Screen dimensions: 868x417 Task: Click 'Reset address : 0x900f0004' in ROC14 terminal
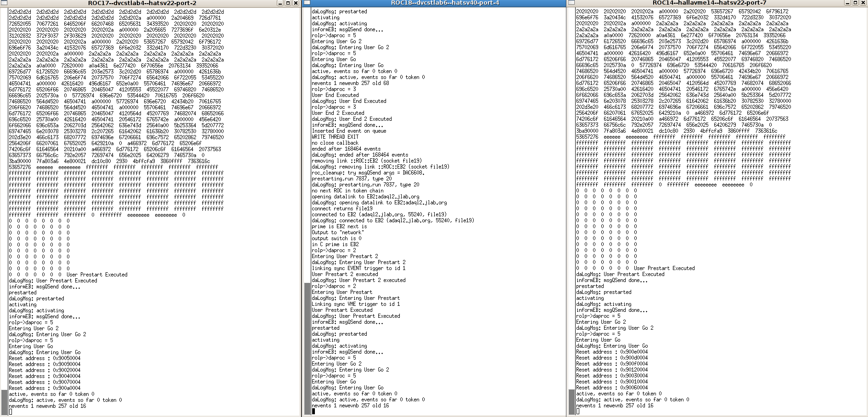pos(612,364)
